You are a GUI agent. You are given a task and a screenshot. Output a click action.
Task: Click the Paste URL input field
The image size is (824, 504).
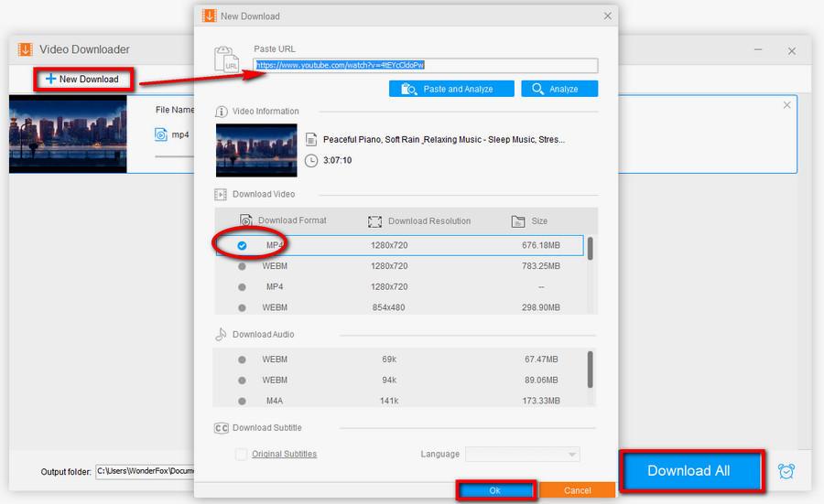tap(426, 66)
